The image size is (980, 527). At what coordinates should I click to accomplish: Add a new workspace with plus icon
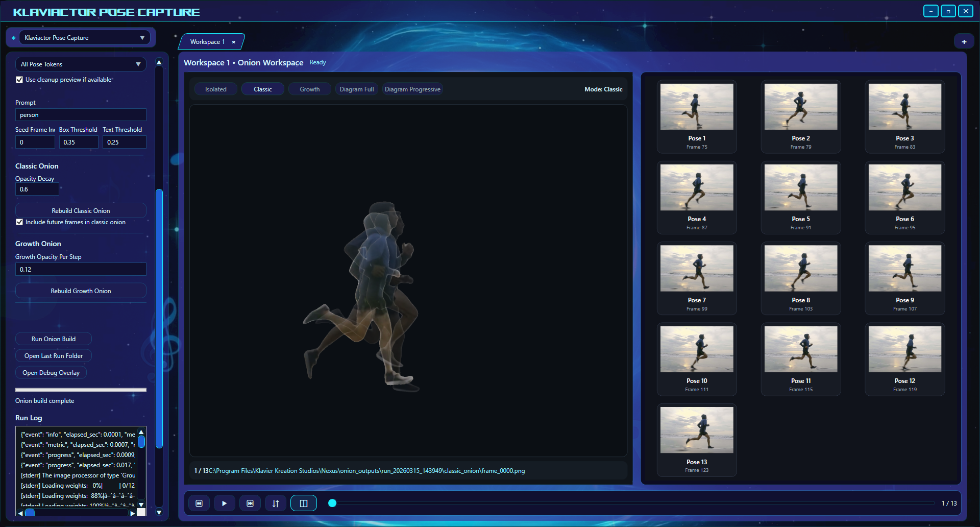point(964,42)
